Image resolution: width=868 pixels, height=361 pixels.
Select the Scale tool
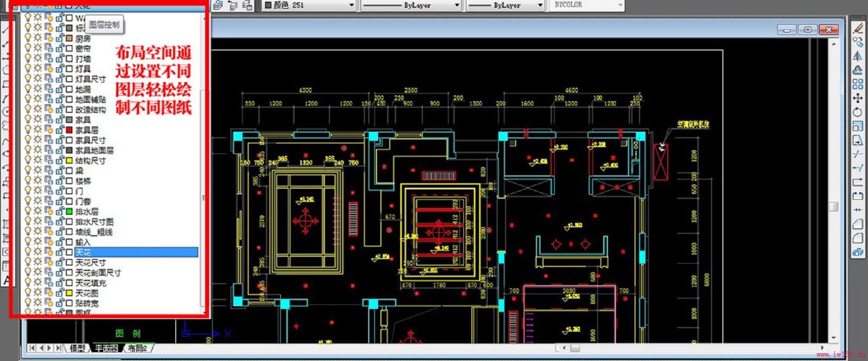(x=858, y=126)
